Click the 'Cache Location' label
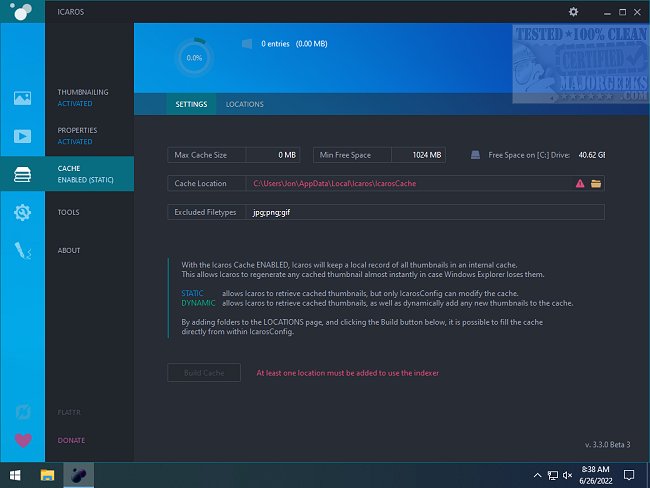Image resolution: width=650 pixels, height=488 pixels. [x=200, y=183]
